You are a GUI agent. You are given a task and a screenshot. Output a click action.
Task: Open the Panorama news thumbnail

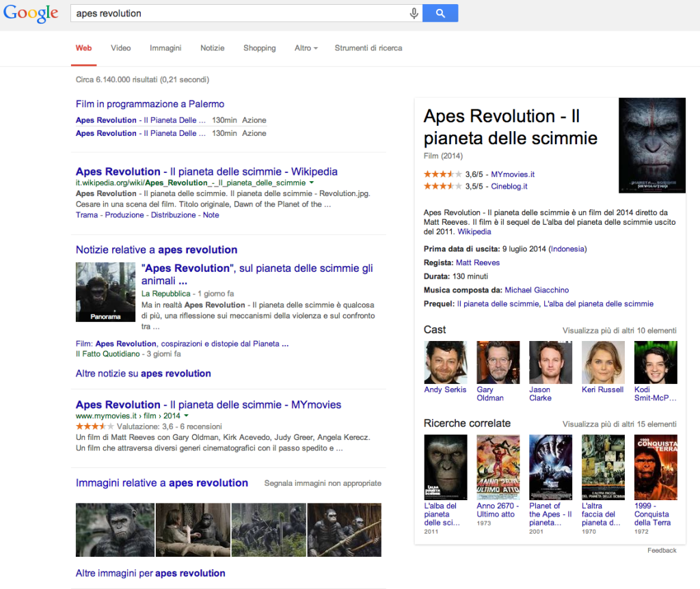(x=105, y=292)
